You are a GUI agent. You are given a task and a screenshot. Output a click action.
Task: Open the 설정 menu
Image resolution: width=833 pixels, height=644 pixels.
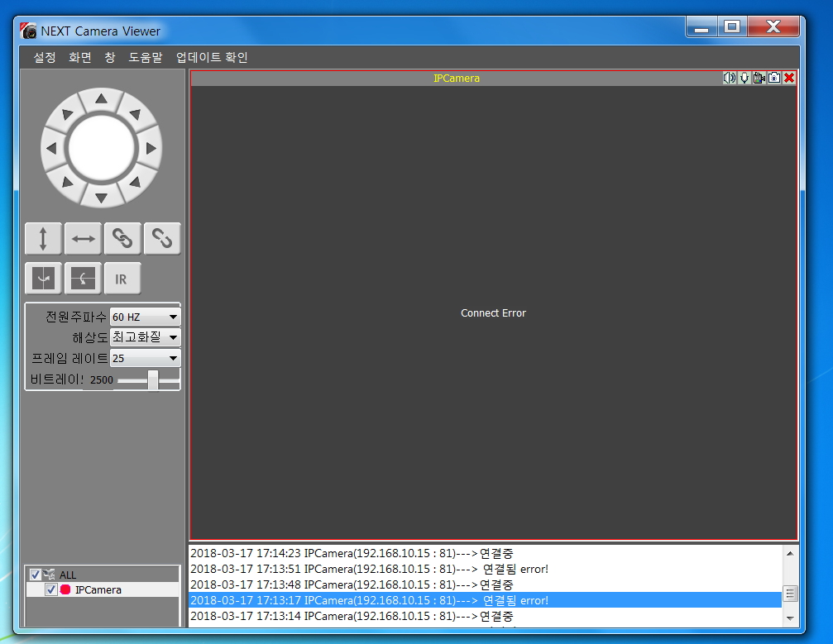point(45,57)
